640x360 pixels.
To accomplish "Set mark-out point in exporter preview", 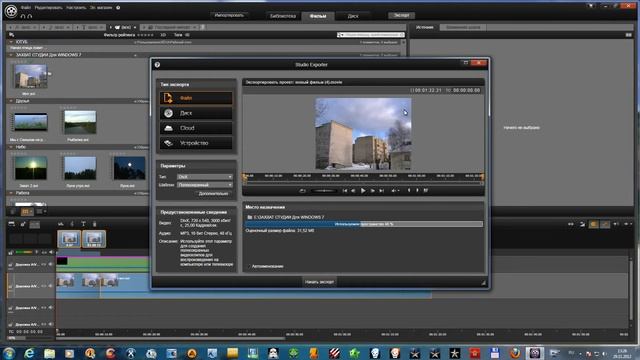I will pyautogui.click(x=417, y=190).
